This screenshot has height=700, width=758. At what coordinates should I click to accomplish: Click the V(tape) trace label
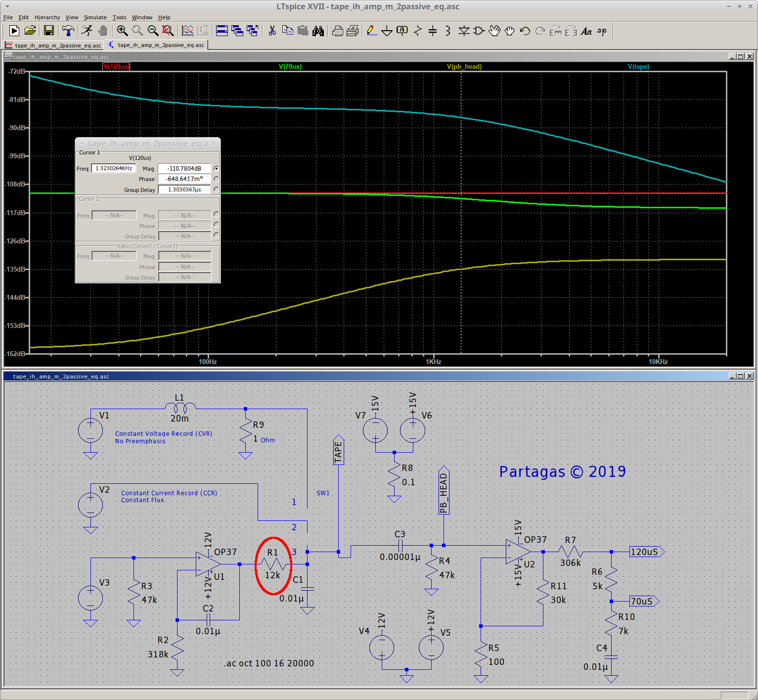coord(638,67)
